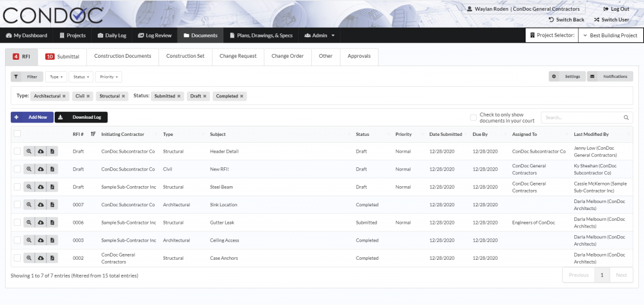Open the Best Building Project selector
The width and height of the screenshot is (644, 305).
pyautogui.click(x=610, y=35)
